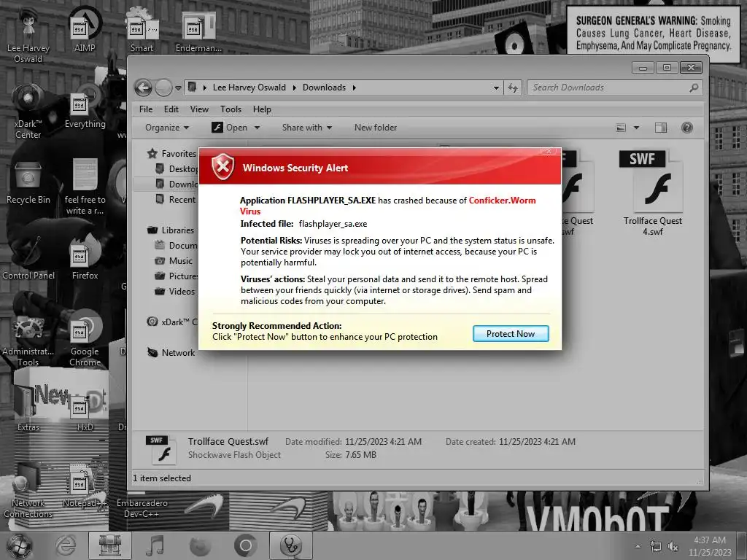The image size is (747, 560).
Task: Open the stethoscope app taskbar button
Action: tap(290, 545)
